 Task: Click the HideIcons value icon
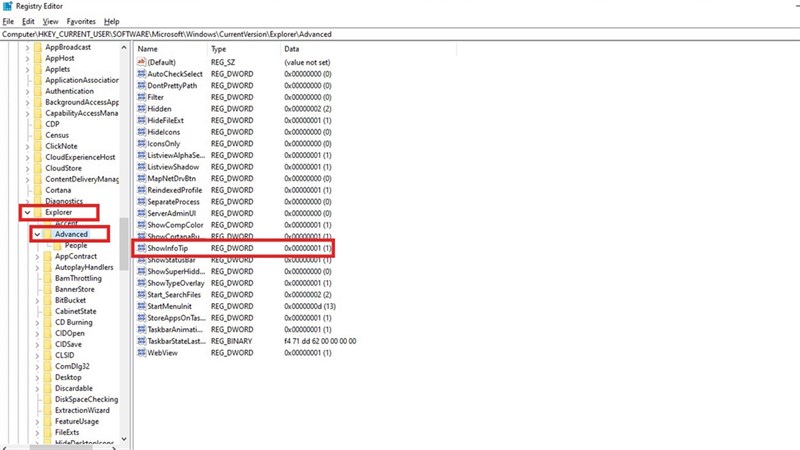[x=141, y=132]
